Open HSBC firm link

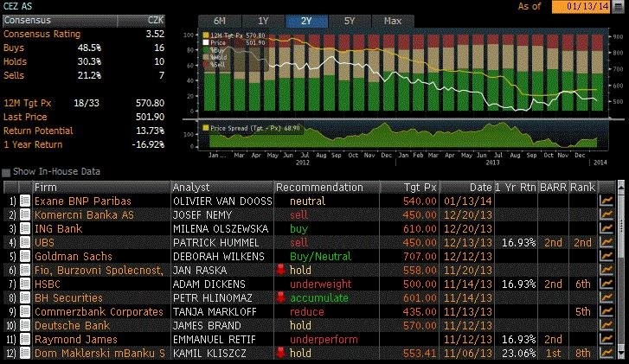click(48, 284)
